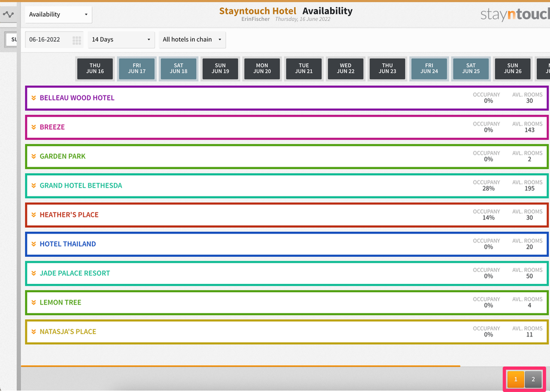
Task: Open the graph view icon in sidebar
Action: 8,14
